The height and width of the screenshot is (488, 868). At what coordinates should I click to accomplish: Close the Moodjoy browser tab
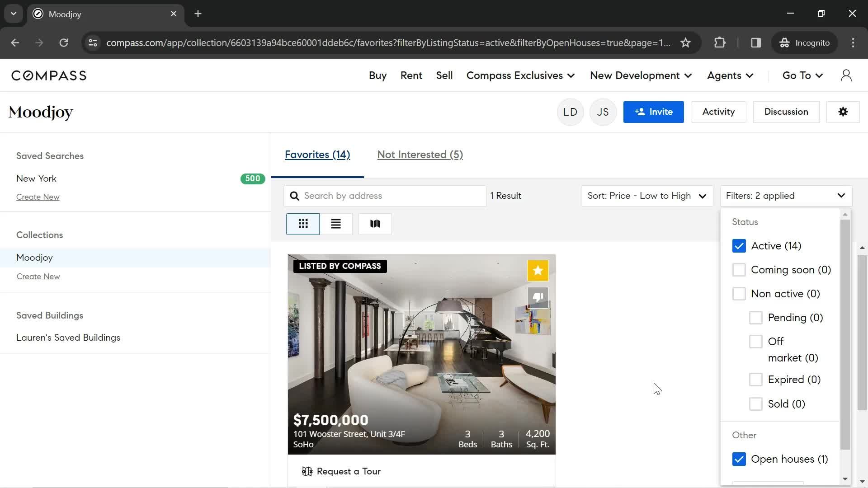[x=174, y=14]
